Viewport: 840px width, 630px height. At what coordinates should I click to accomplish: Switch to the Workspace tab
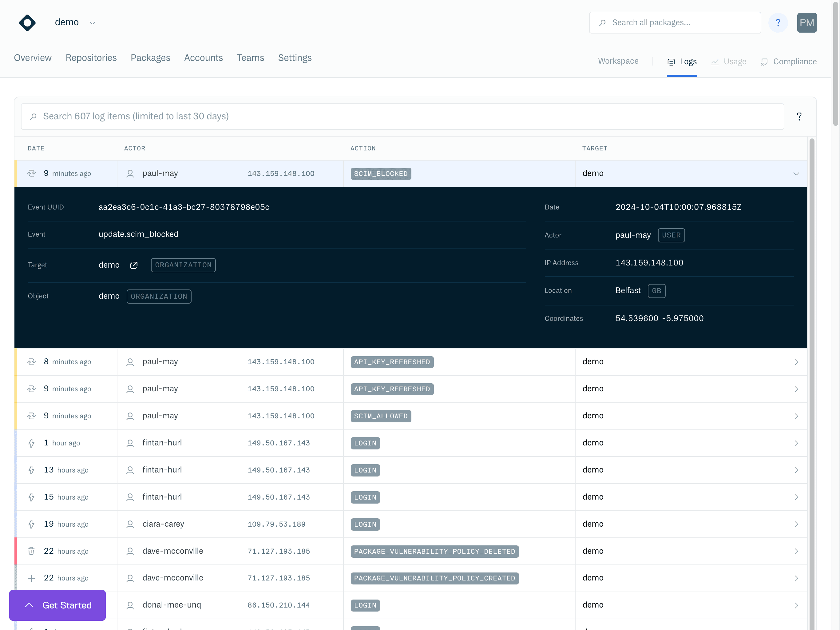tap(618, 61)
